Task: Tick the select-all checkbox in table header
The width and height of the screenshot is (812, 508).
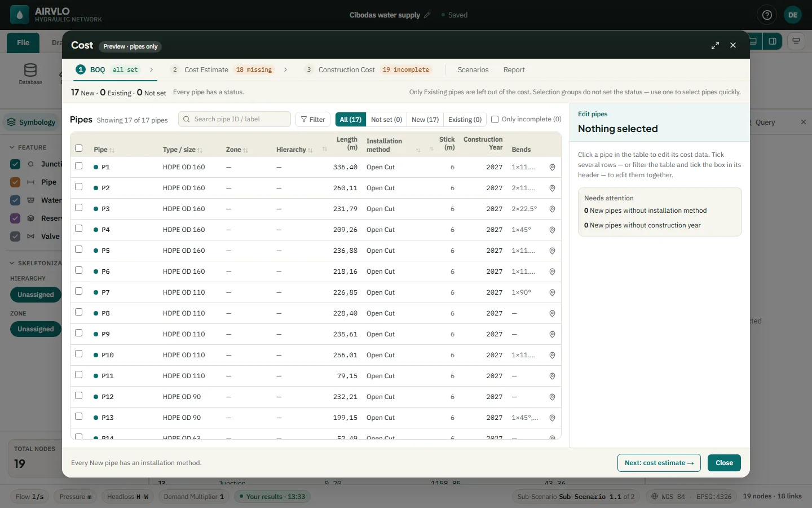Action: pyautogui.click(x=79, y=148)
